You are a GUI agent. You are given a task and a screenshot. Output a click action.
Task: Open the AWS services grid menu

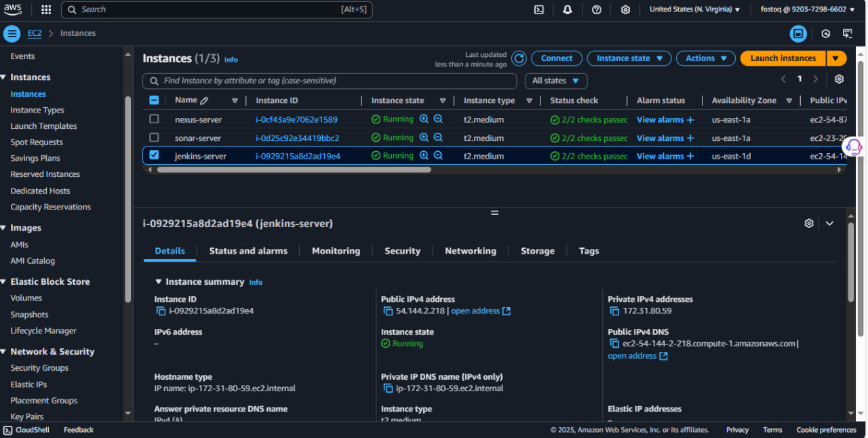tap(46, 9)
